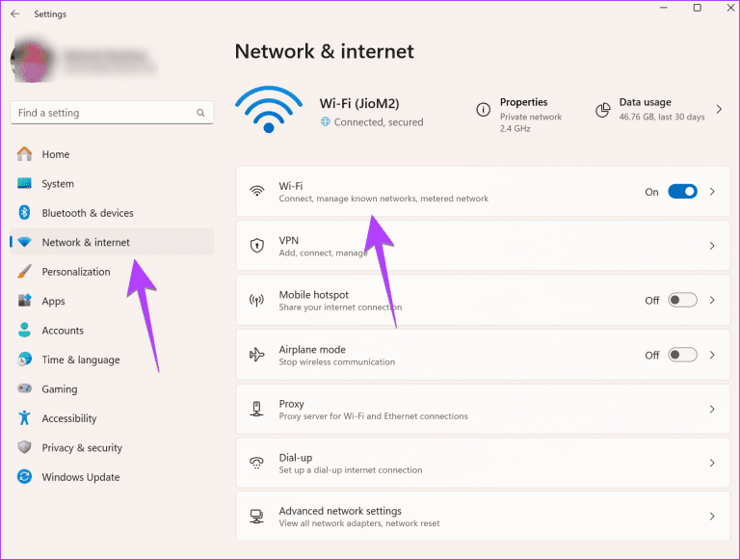Image resolution: width=740 pixels, height=560 pixels.
Task: Click the Properties info icon
Action: coord(483,110)
